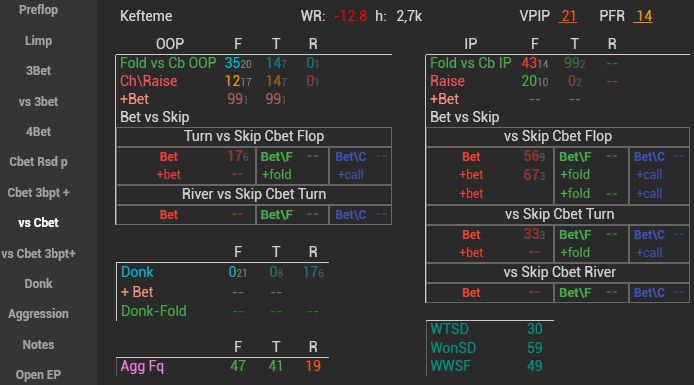Screen dimensions: 694x385
Task: Click the WonSD value 59
Action: [535, 348]
